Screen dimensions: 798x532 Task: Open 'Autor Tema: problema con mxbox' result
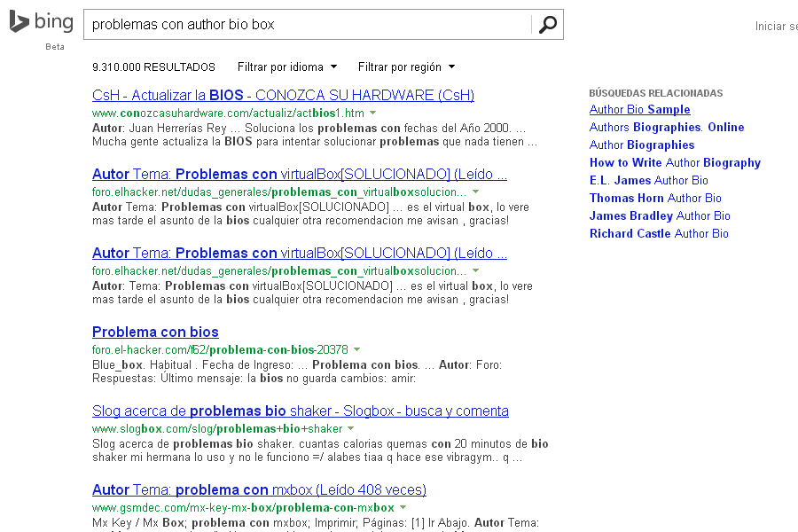pyautogui.click(x=259, y=489)
